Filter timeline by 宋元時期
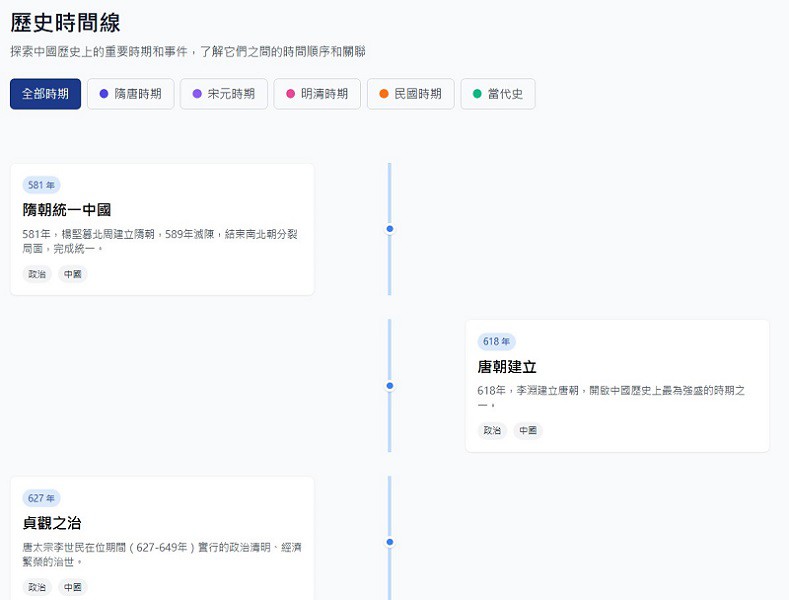The image size is (789, 600). click(x=224, y=94)
